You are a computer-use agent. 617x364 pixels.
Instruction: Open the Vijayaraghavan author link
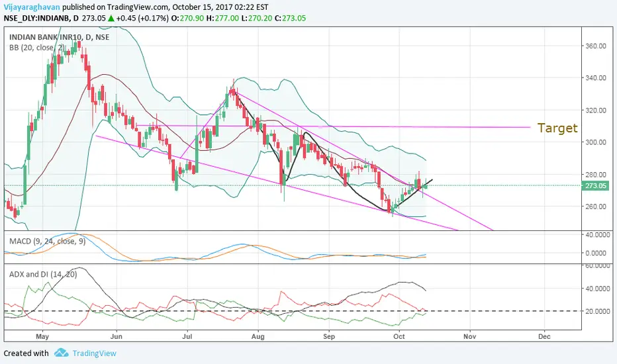pos(32,7)
